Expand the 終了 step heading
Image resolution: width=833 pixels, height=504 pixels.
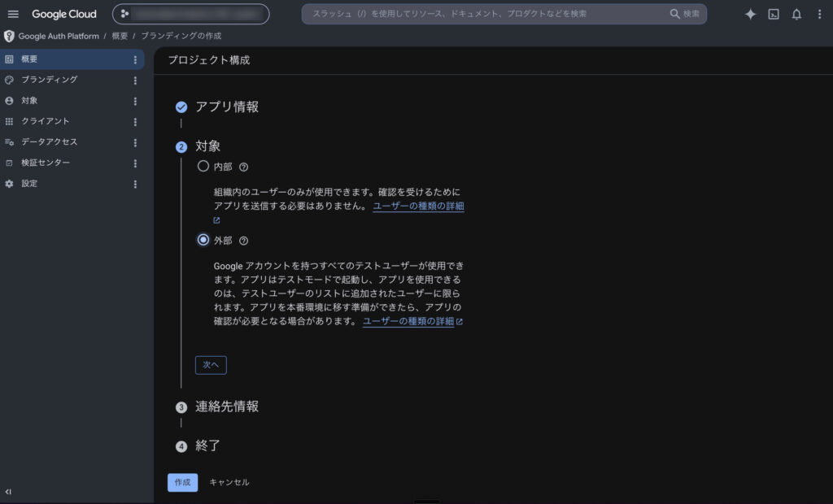pos(207,445)
